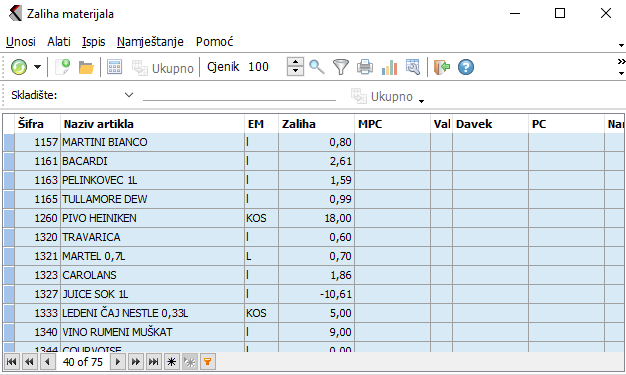This screenshot has width=626, height=375.
Task: Open the funnel filter tool
Action: [341, 67]
